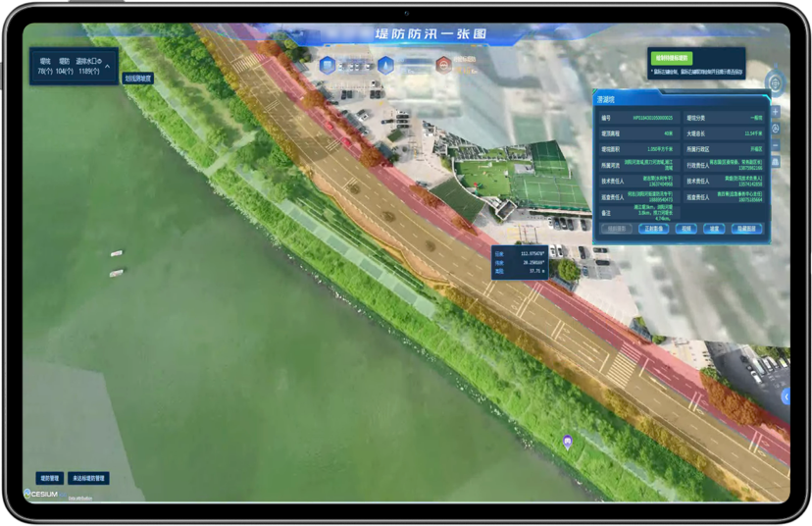Expand the side drawer via right-edge arrow
The image size is (812, 526).
coord(786,397)
